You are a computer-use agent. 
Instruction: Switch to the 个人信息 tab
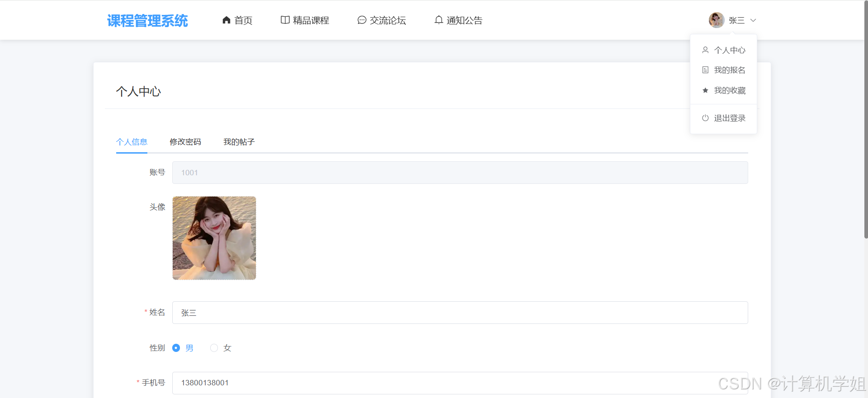click(x=132, y=142)
